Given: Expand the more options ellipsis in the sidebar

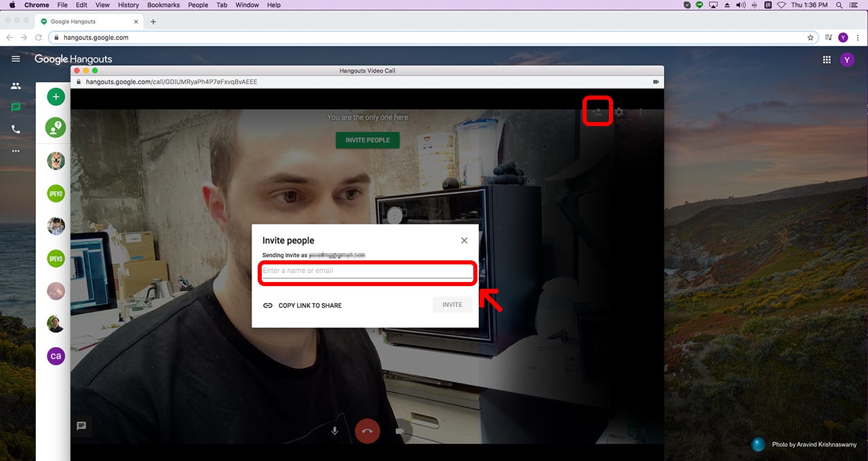Looking at the screenshot, I should 16,151.
